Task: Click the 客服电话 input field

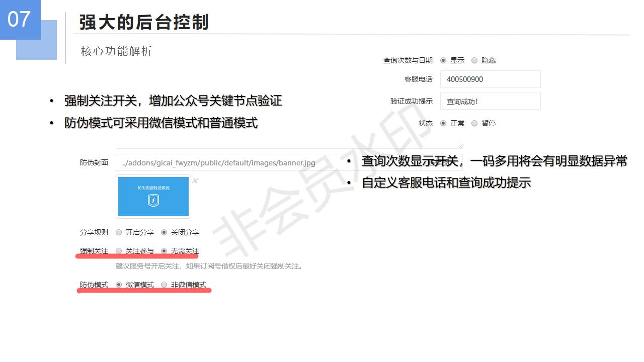Action: tap(490, 79)
